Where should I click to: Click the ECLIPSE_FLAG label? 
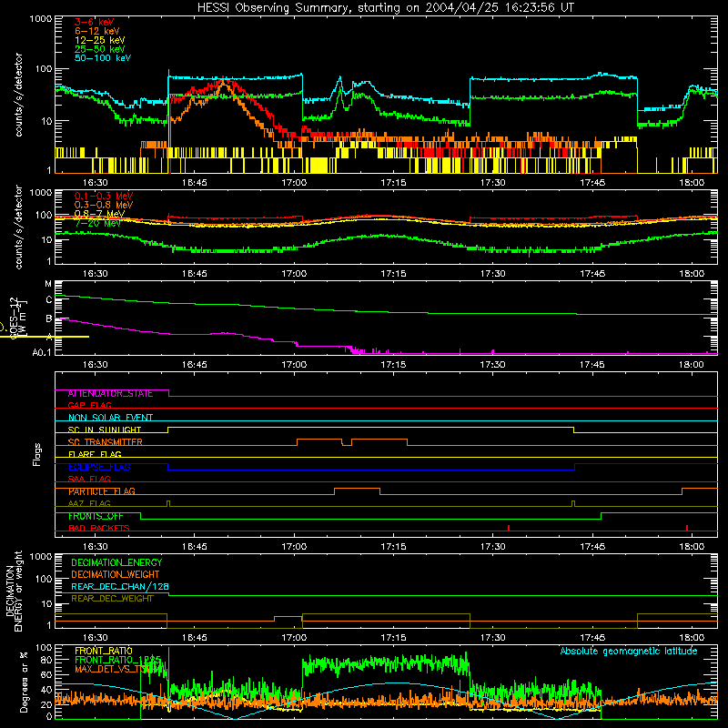pyautogui.click(x=99, y=467)
